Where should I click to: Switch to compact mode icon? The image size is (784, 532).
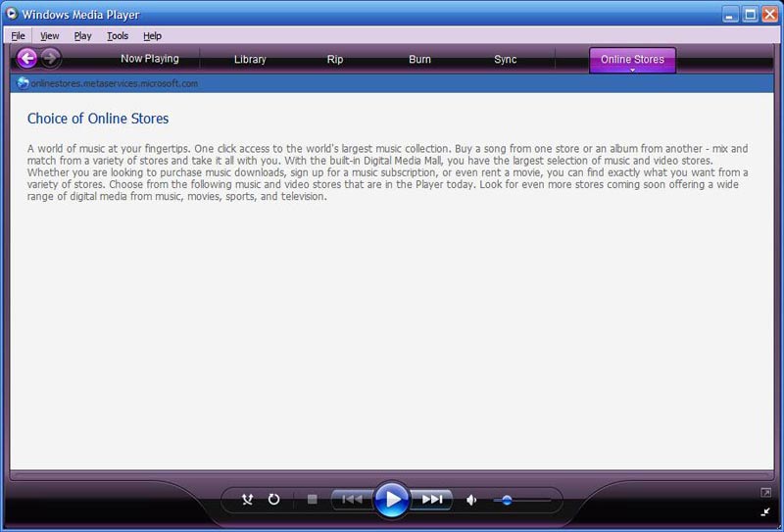(765, 511)
